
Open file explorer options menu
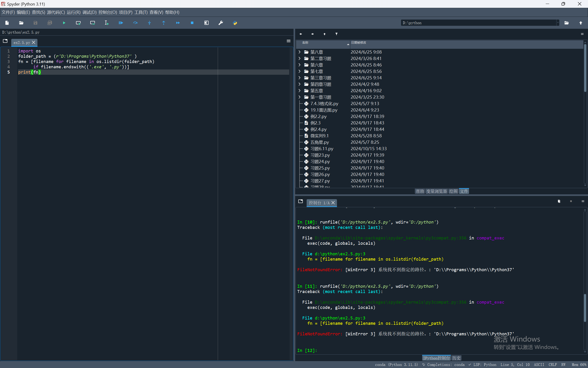[582, 34]
